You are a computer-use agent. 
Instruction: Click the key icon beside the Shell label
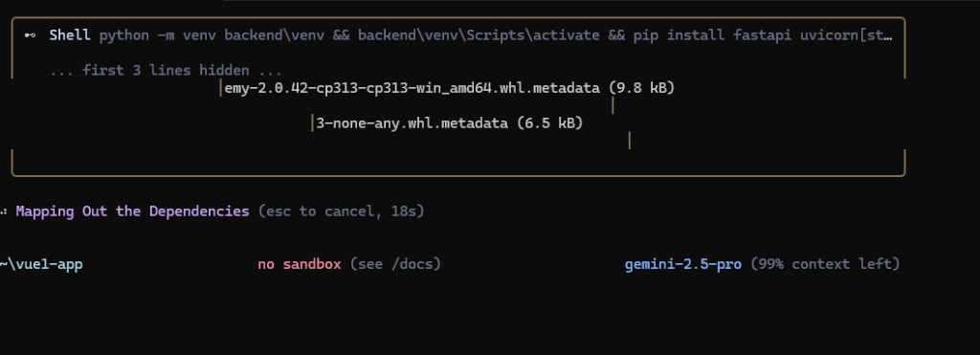[x=30, y=35]
